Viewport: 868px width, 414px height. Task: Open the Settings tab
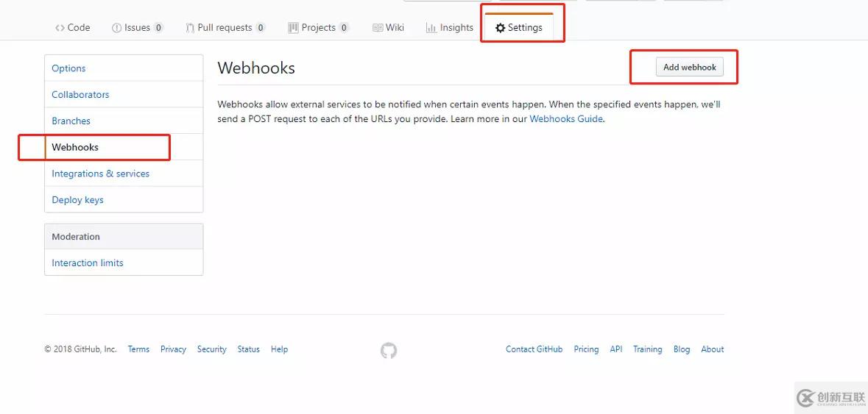pyautogui.click(x=519, y=28)
